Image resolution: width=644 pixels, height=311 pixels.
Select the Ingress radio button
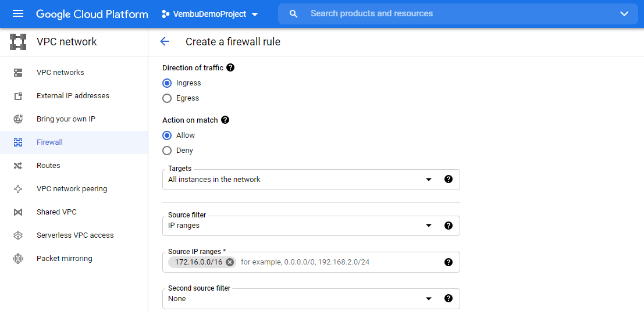point(167,83)
